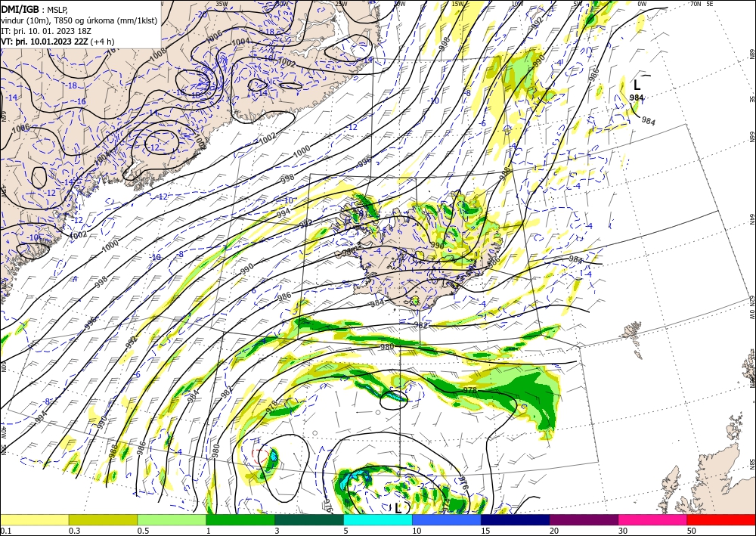Image resolution: width=756 pixels, height=536 pixels.
Task: Click the L low-pressure marker above 984
Action: (637, 85)
